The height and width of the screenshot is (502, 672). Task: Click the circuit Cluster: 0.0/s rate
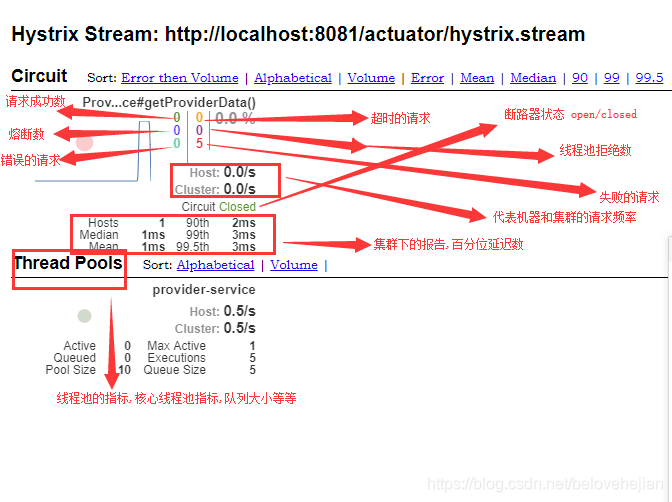(x=215, y=189)
